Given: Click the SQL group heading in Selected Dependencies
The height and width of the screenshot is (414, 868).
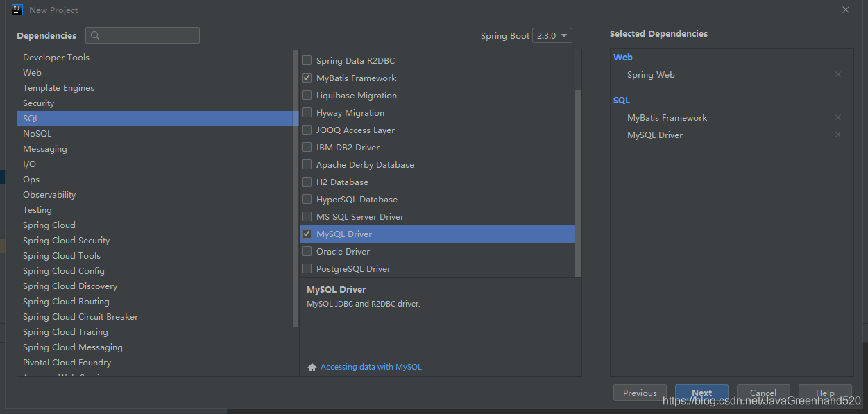Looking at the screenshot, I should [622, 100].
